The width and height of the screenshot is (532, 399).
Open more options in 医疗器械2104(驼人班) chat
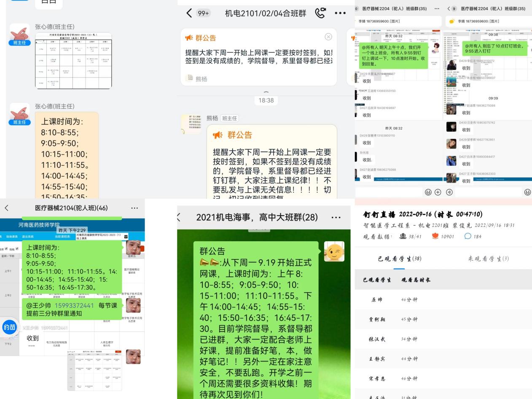134,208
